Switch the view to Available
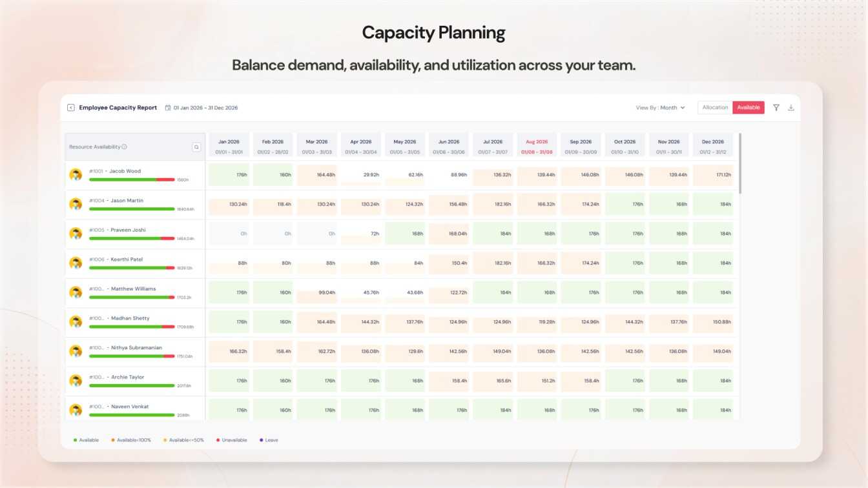This screenshot has width=868, height=488. [x=749, y=108]
